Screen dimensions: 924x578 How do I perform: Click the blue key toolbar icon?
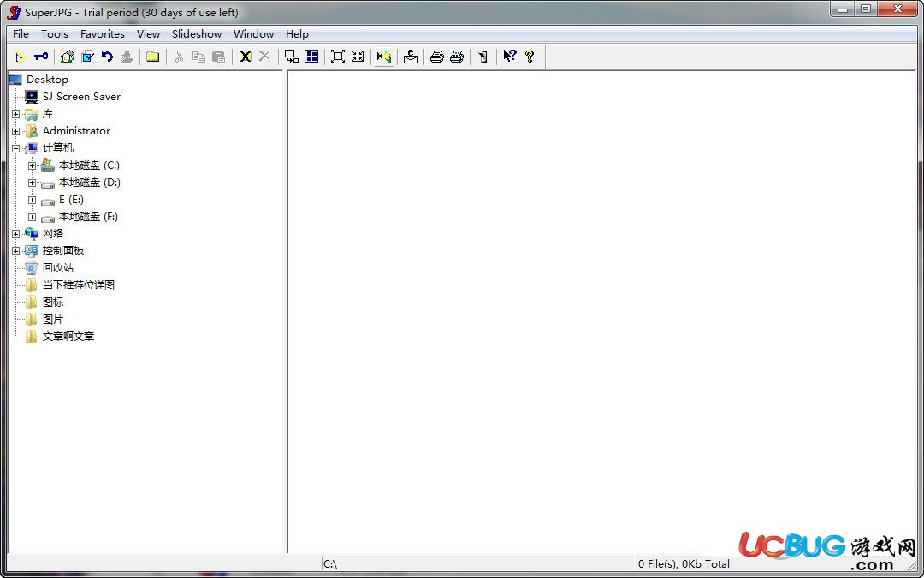click(41, 57)
